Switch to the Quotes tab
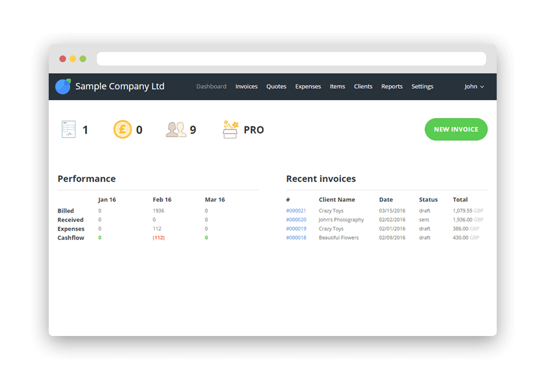The width and height of the screenshot is (546, 392). coord(276,86)
